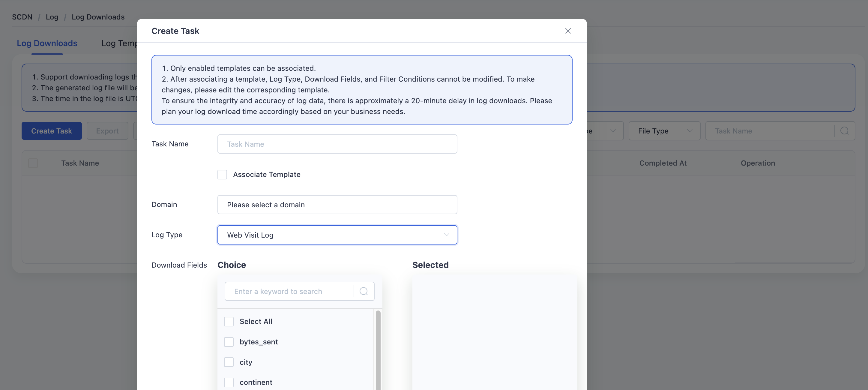Click the Task Name column header
Viewport: 868px width, 390px height.
tap(80, 163)
